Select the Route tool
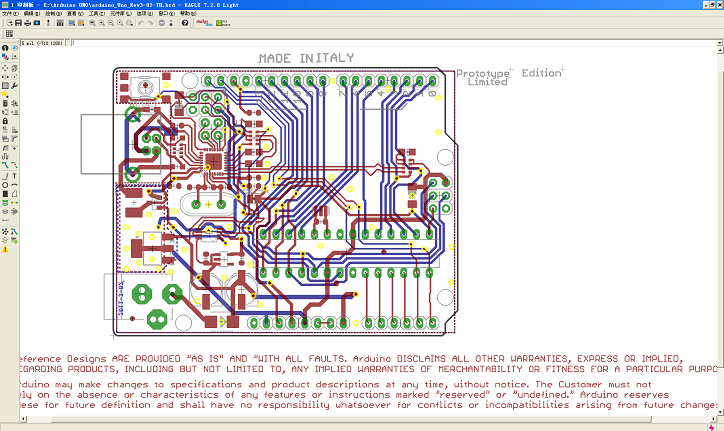Viewport: 724px width, 431px height. 5,165
